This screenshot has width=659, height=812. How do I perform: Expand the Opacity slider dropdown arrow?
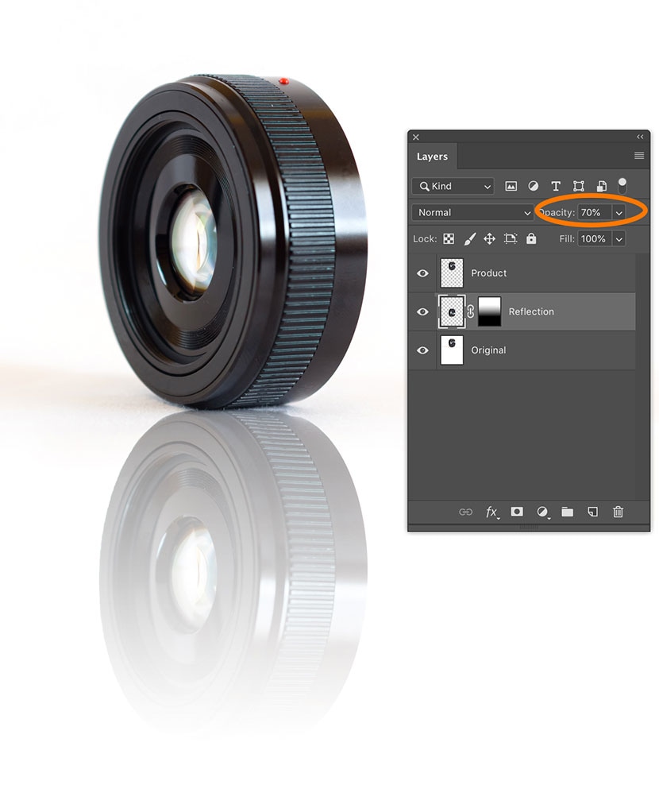[x=619, y=213]
